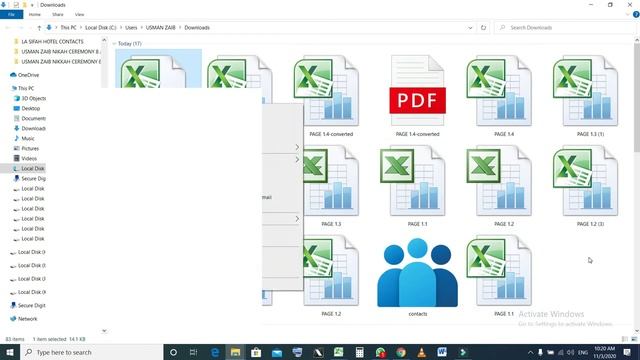Click This PC in the address breadcrumb
The height and width of the screenshot is (360, 640).
(68, 28)
